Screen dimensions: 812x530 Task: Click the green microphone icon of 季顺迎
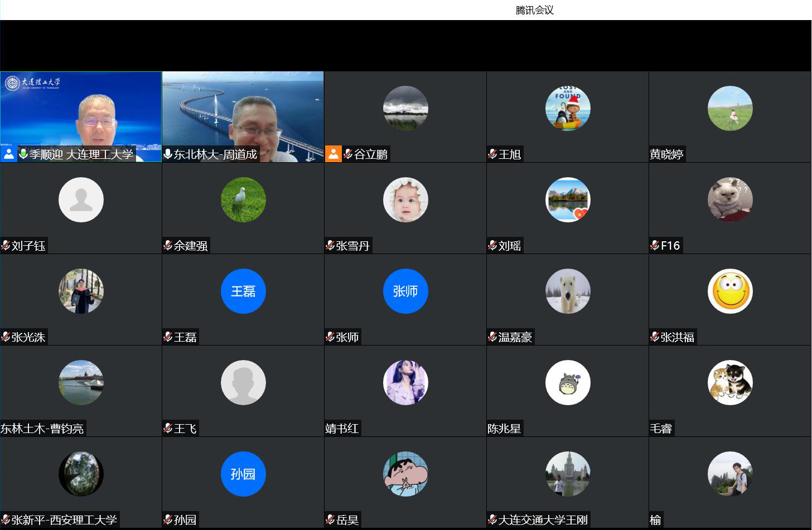(x=23, y=154)
